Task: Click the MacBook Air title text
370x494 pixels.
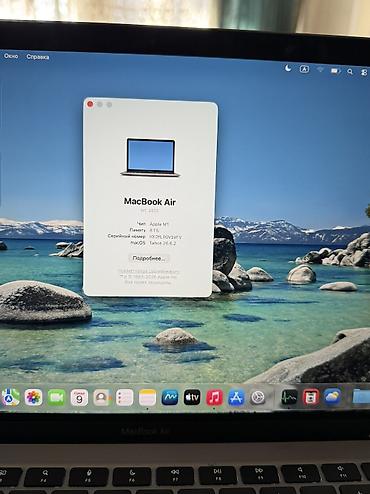Action: tap(150, 201)
